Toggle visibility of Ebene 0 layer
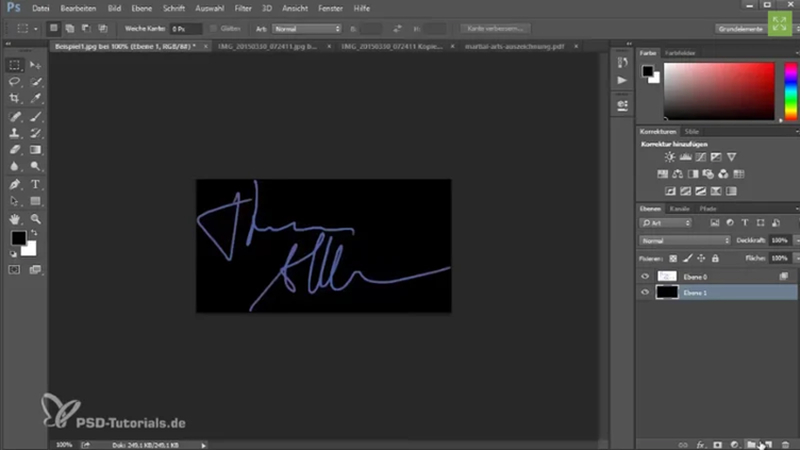 645,277
